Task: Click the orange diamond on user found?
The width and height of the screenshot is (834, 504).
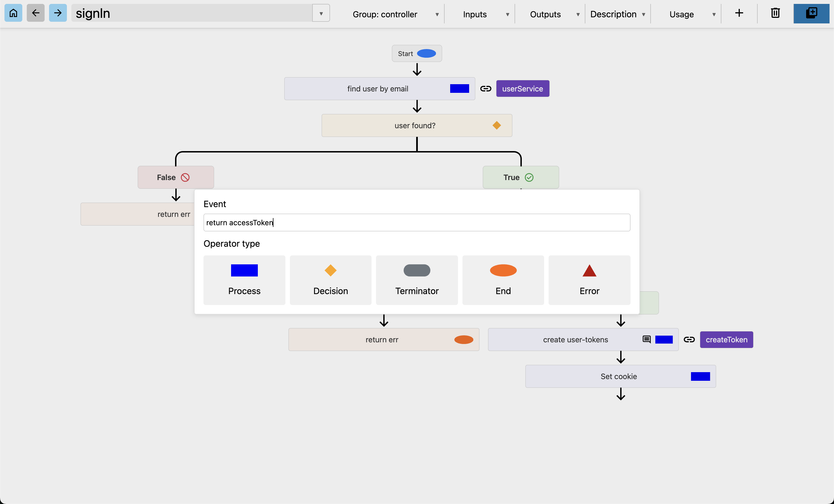Action: coord(496,125)
